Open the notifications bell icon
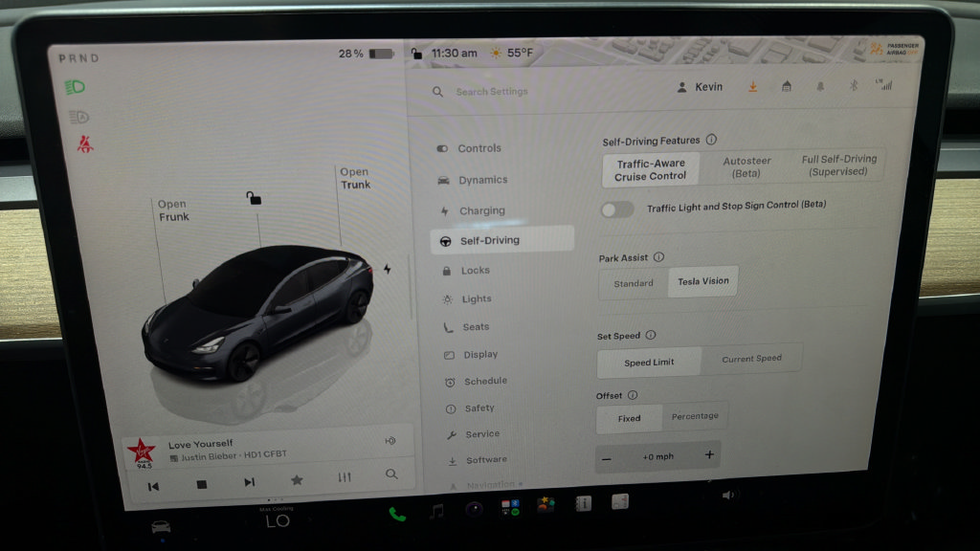This screenshot has width=980, height=551. pyautogui.click(x=820, y=86)
